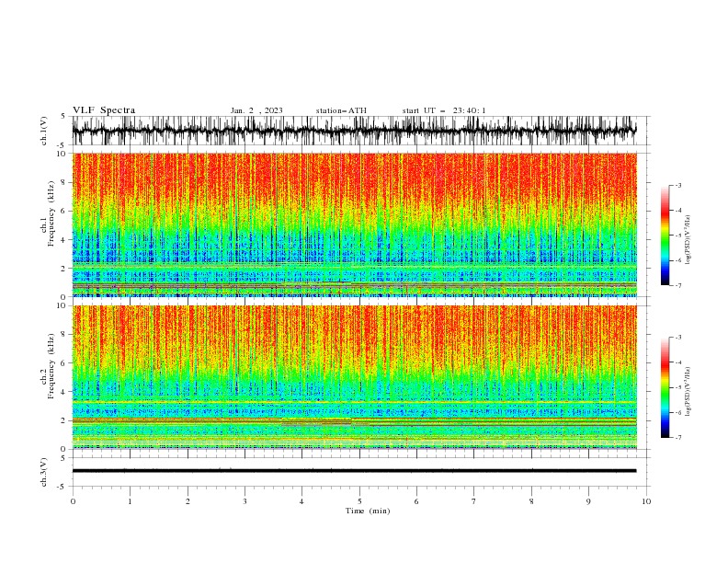Screen dimensions: 728x563
Task: Click the ch.1 color bar "log(PSD)(V²/Hz)" label
Action: [688, 240]
